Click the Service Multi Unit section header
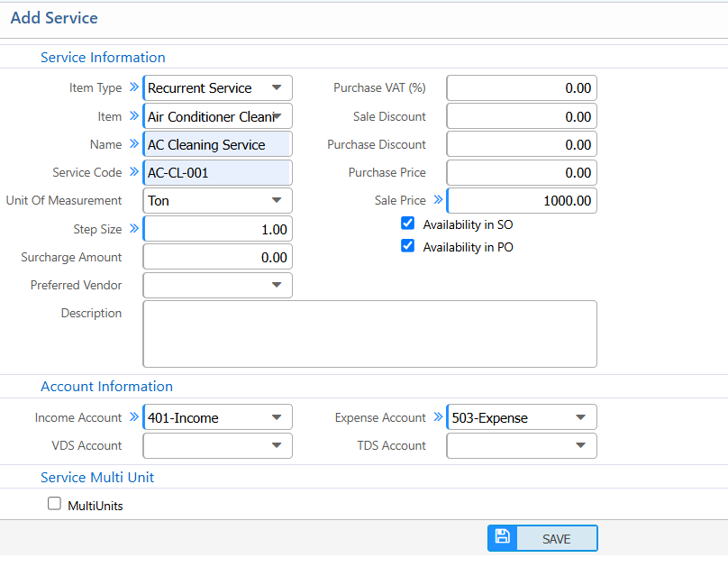The width and height of the screenshot is (728, 585). pyautogui.click(x=97, y=478)
